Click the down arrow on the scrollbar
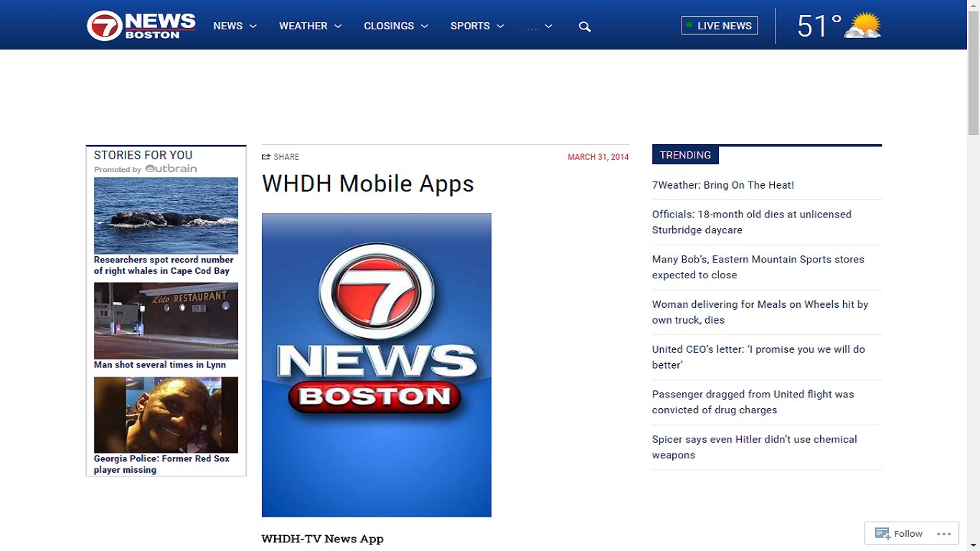 pos(974,545)
